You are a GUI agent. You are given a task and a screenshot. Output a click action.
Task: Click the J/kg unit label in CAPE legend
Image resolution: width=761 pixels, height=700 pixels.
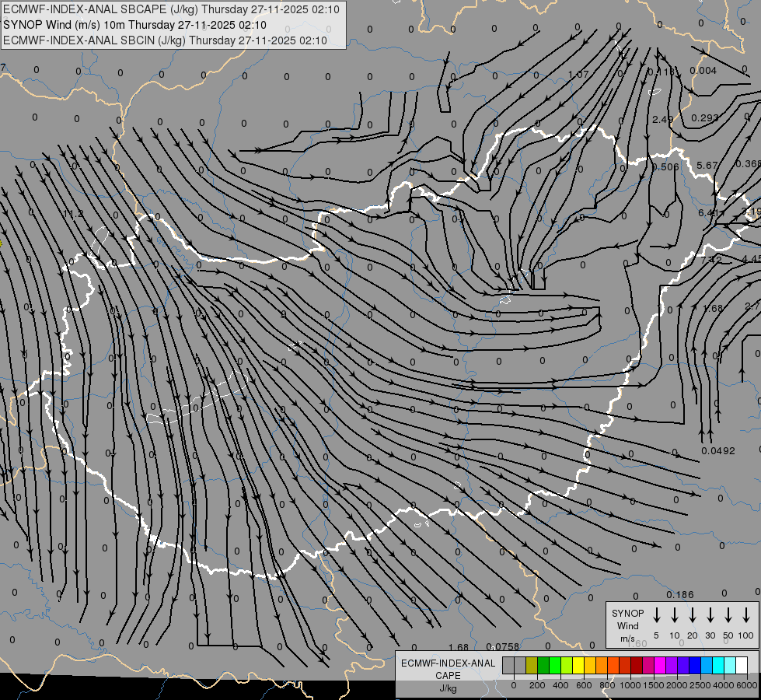click(448, 688)
